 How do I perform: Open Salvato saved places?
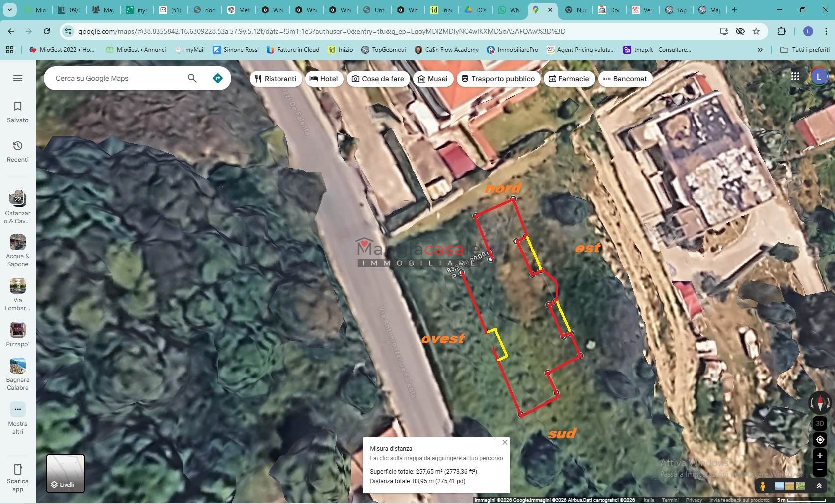[18, 112]
